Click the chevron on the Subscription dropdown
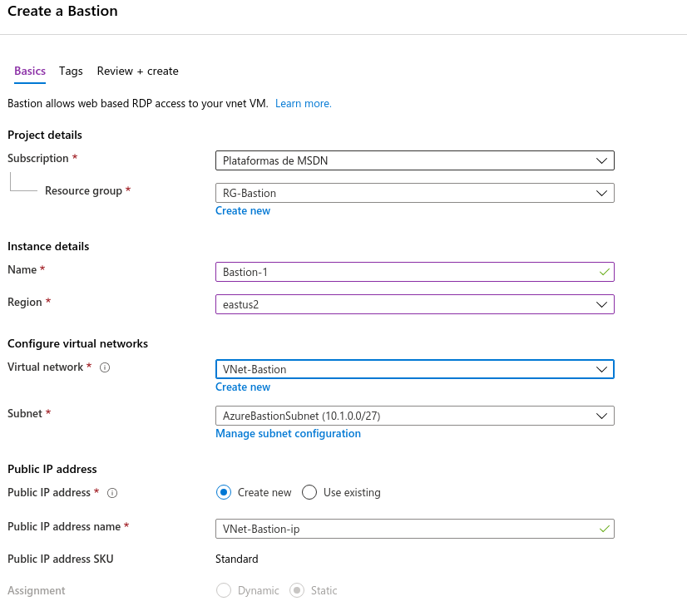The image size is (687, 616). point(601,160)
